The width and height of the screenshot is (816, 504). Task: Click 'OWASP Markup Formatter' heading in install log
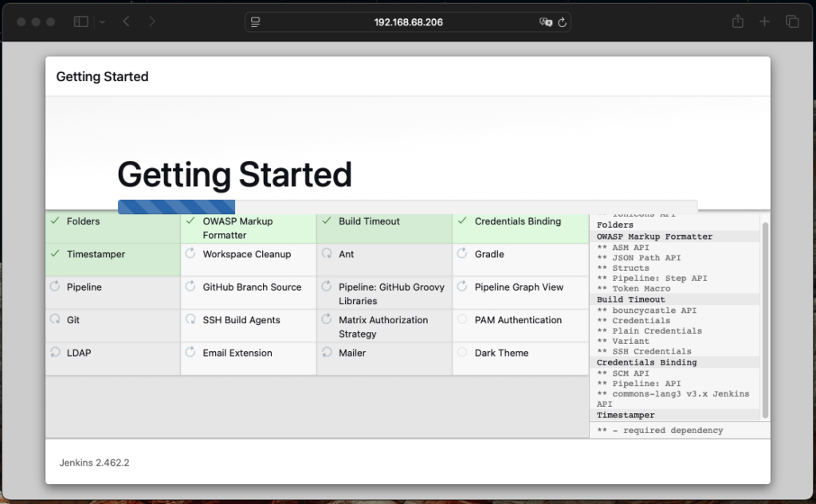[655, 236]
